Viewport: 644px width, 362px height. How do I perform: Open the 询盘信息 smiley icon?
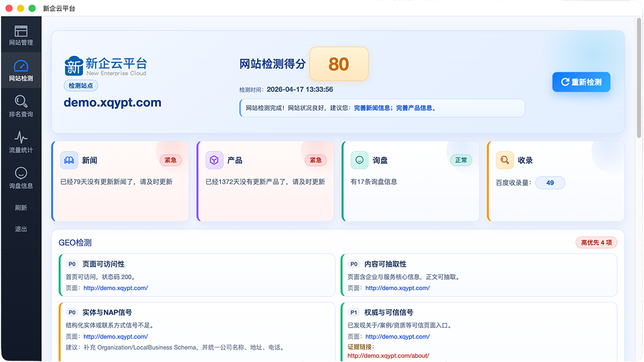point(21,173)
